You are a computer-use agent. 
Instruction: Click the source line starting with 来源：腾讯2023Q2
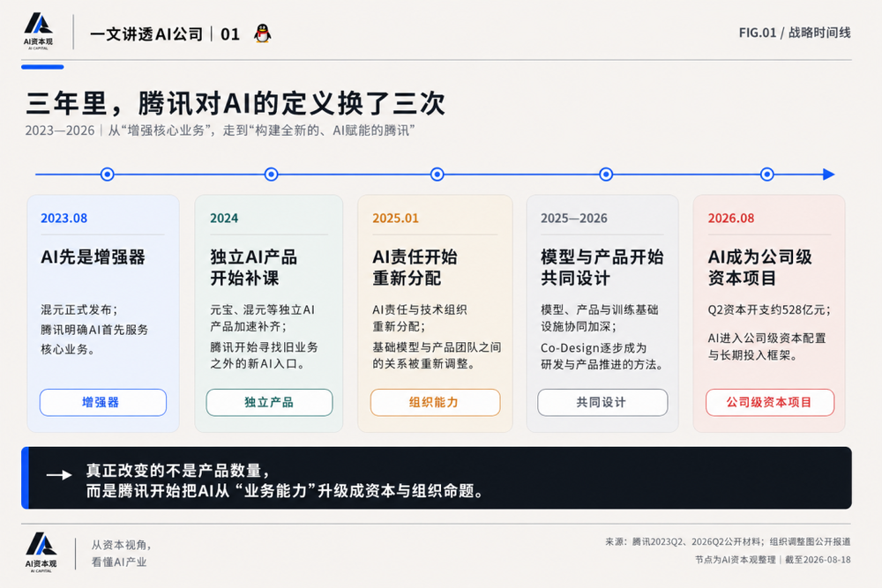coord(728,541)
